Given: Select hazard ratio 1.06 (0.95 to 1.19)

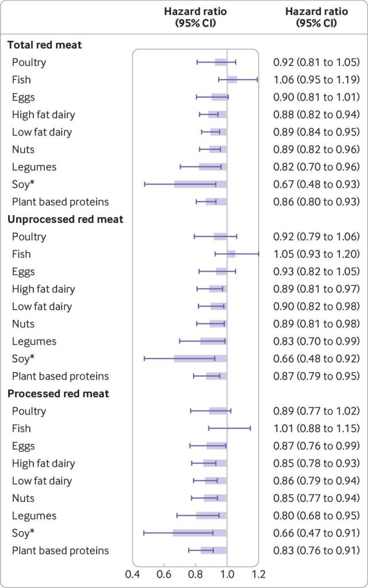Looking at the screenshot, I should click(x=316, y=80).
